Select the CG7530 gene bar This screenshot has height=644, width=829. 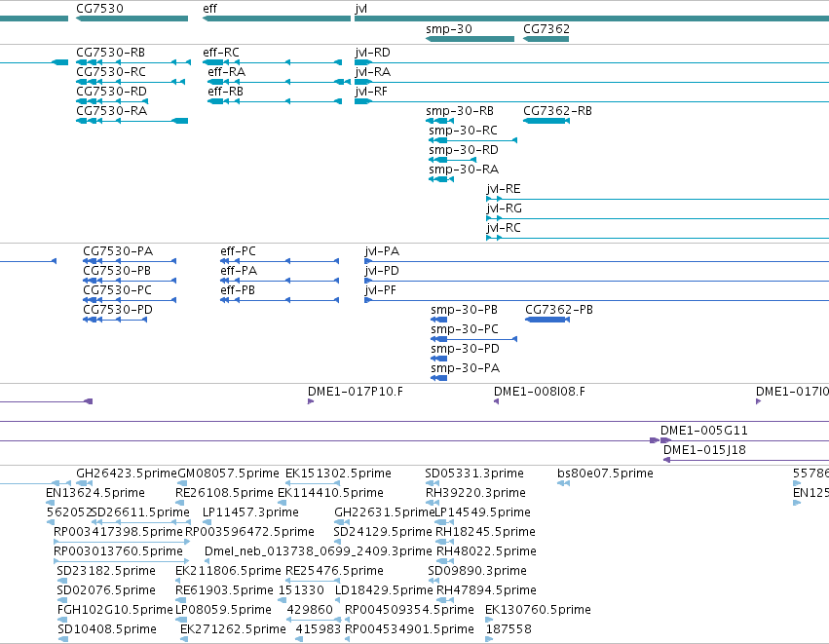tap(132, 19)
